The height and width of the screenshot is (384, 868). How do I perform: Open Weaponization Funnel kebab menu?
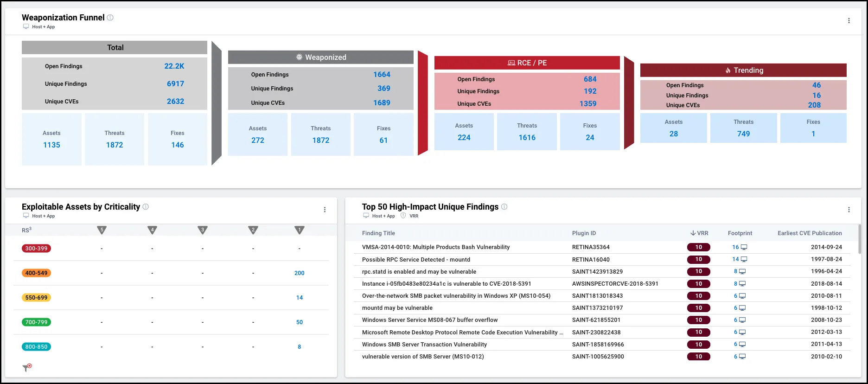pyautogui.click(x=849, y=21)
